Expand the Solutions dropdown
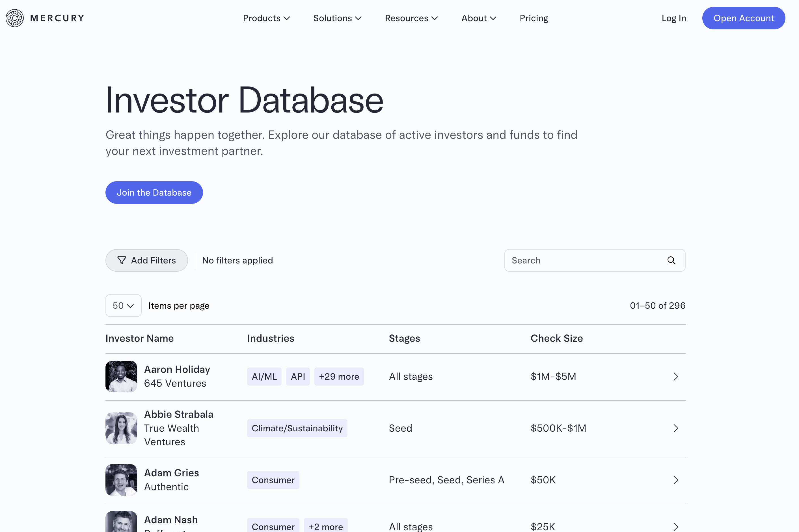 pos(337,18)
